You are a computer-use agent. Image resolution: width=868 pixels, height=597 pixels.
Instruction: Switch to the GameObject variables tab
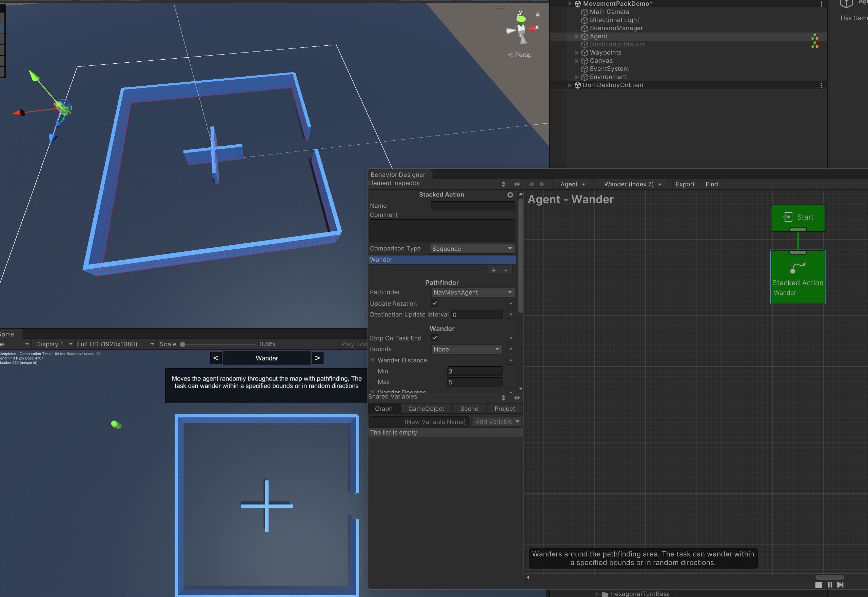tap(426, 409)
